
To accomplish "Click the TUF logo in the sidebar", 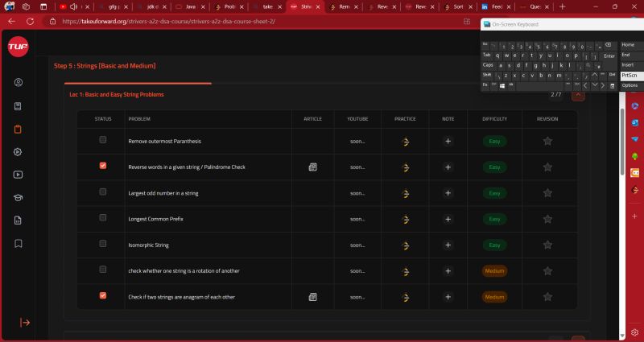I will click(18, 47).
